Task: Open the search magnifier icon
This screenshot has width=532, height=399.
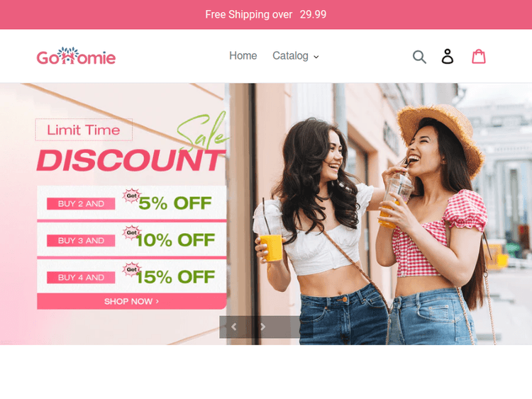Action: (419, 57)
